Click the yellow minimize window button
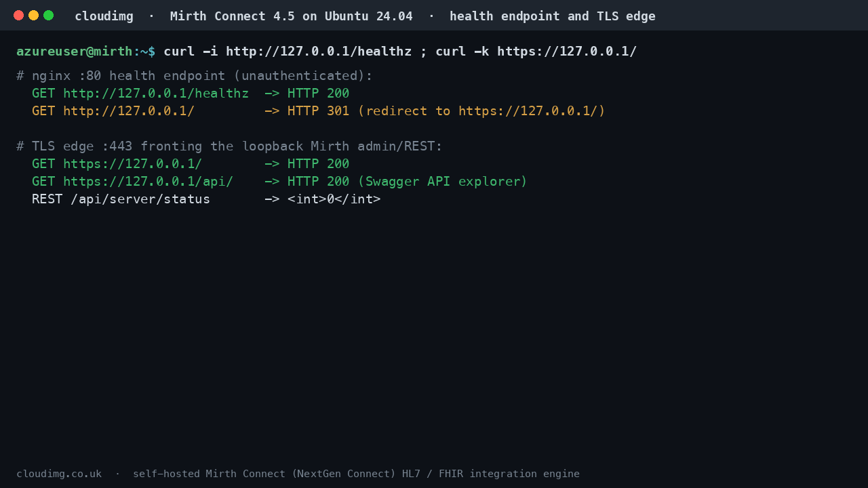Viewport: 868px width, 488px height. pyautogui.click(x=33, y=15)
